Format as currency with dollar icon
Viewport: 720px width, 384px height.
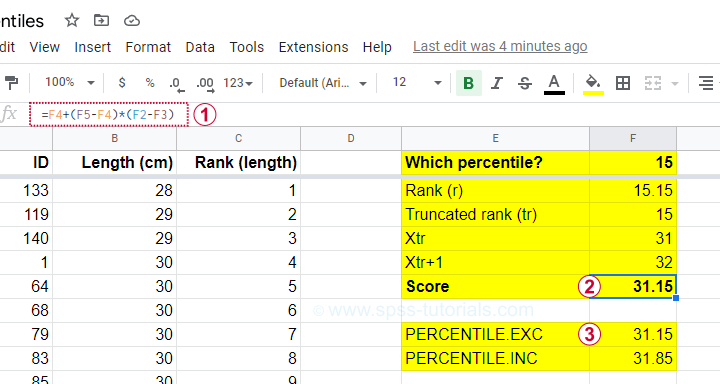tap(122, 83)
